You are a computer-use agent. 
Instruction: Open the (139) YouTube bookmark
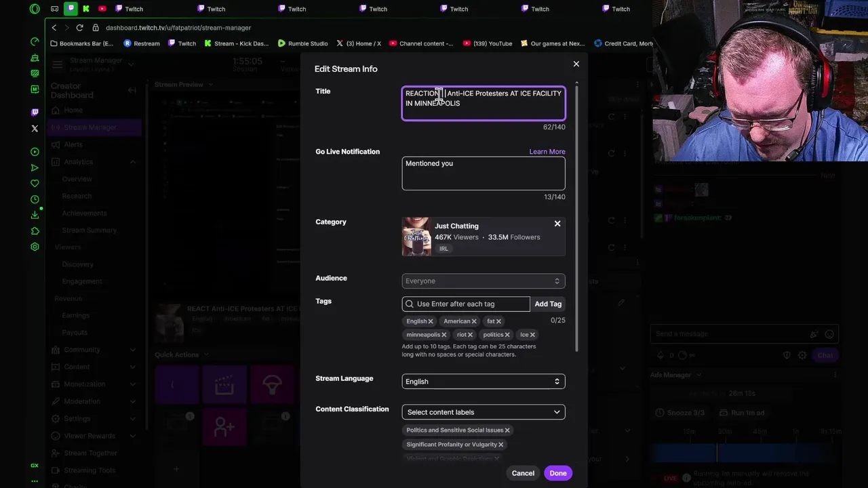[488, 43]
